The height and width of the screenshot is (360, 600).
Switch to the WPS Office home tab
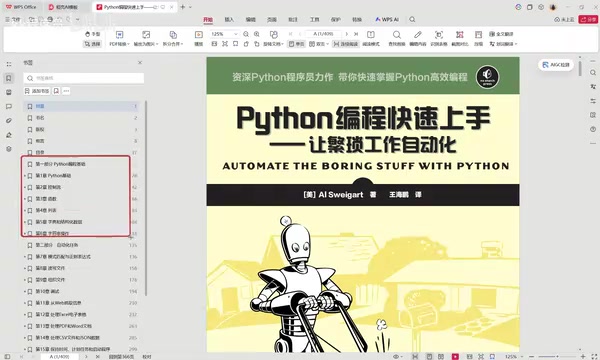(21, 7)
